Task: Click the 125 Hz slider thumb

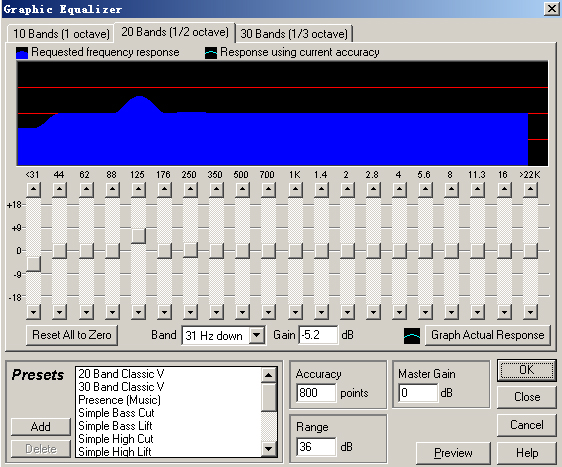Action: tap(138, 236)
